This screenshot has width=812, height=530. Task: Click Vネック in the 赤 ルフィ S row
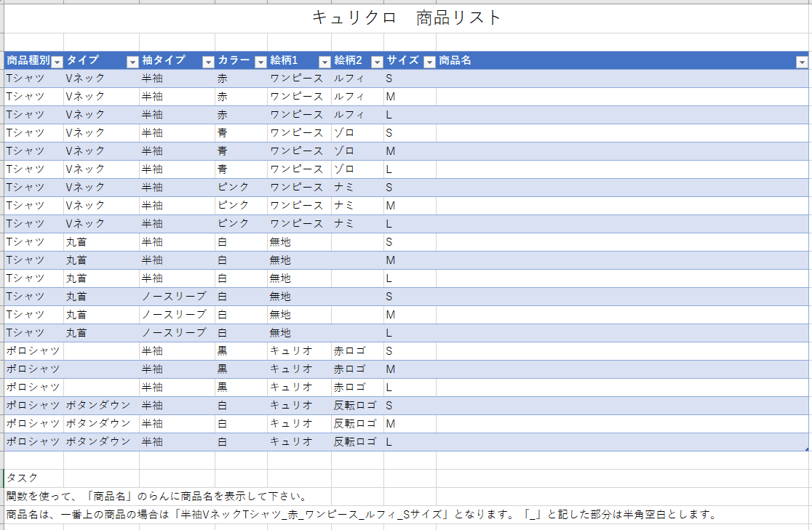click(x=85, y=79)
